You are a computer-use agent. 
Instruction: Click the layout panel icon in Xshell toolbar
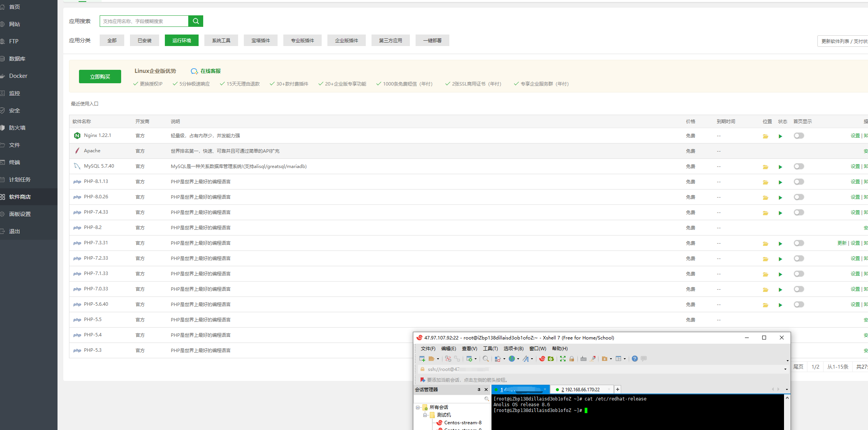coord(618,359)
